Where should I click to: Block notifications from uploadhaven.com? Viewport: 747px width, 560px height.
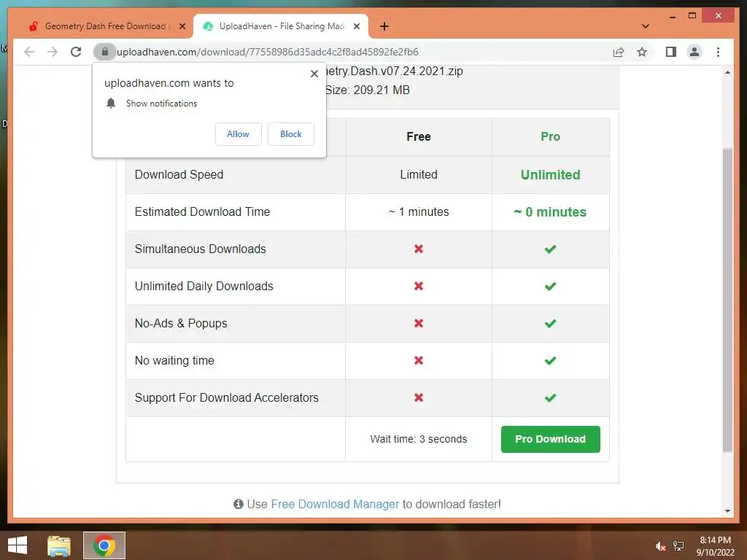click(290, 134)
